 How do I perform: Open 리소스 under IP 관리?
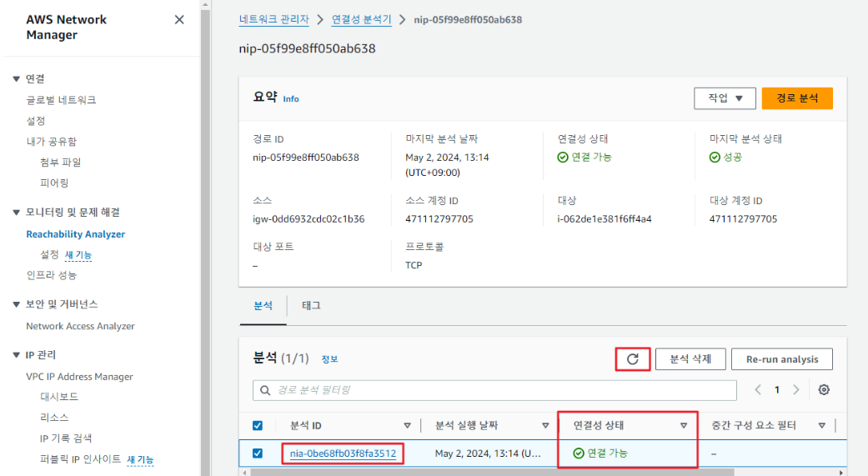pos(54,418)
